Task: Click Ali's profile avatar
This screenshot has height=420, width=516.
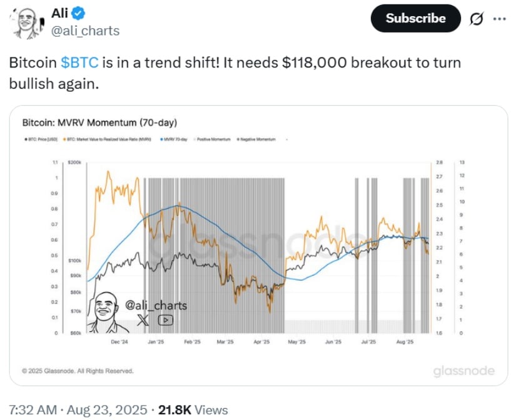Action: click(27, 23)
